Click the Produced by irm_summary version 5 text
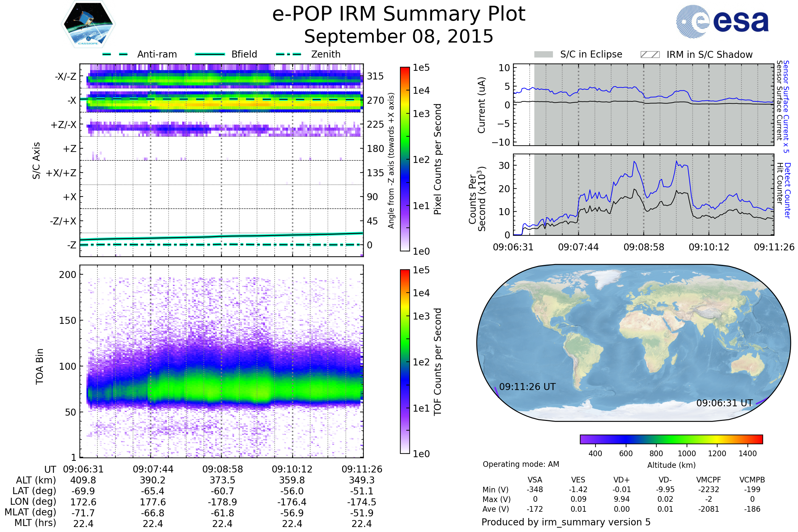The width and height of the screenshot is (798, 532). [566, 522]
